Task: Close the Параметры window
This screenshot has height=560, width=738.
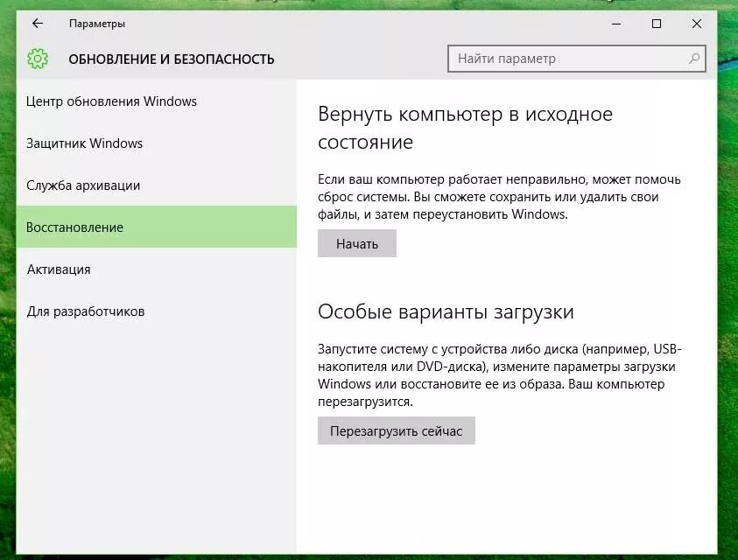Action: pos(697,24)
